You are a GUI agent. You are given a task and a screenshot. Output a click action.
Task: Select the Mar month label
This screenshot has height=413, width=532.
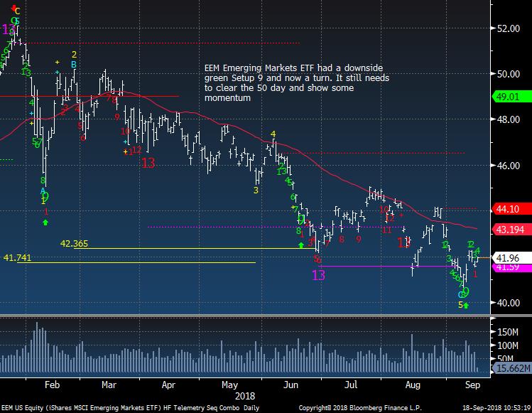[109, 385]
